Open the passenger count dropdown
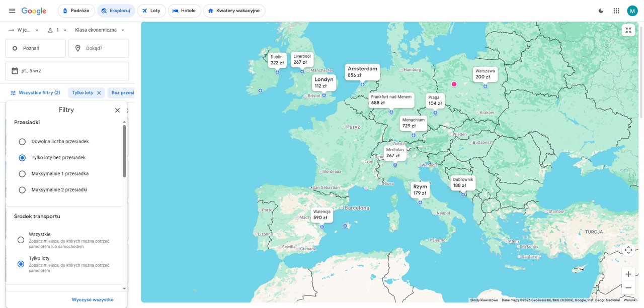Image resolution: width=644 pixels, height=308 pixels. click(57, 30)
